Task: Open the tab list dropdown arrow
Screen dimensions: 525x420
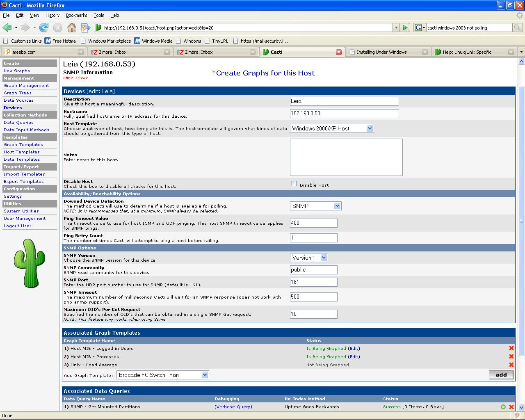Action: 521,52
